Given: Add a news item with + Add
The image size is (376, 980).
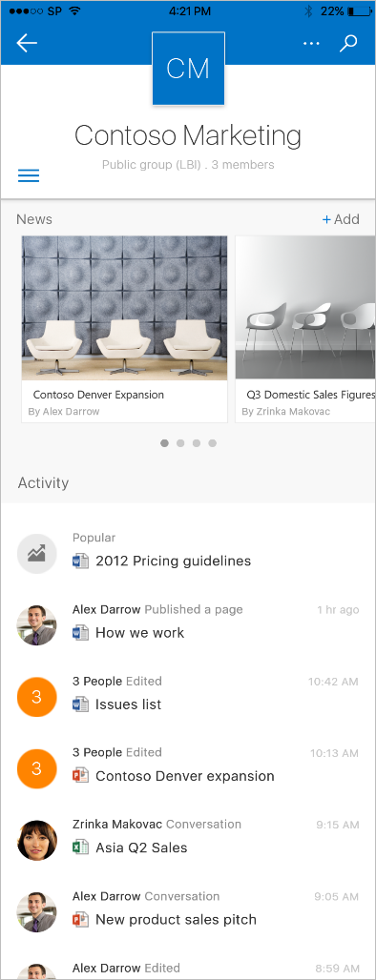Looking at the screenshot, I should (x=341, y=219).
